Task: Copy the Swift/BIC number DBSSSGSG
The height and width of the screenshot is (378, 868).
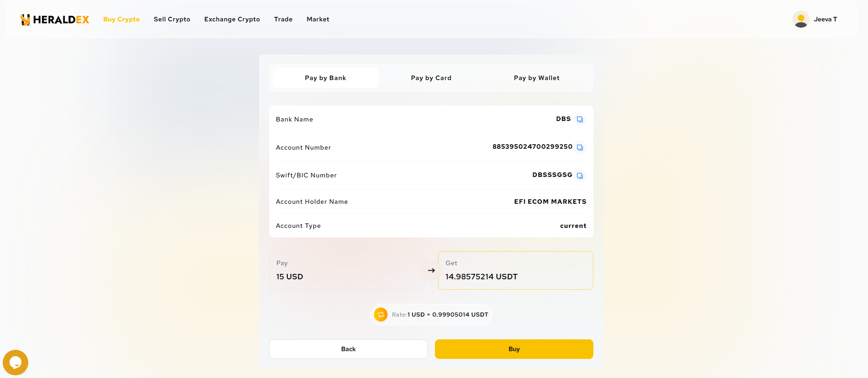Action: coord(580,176)
